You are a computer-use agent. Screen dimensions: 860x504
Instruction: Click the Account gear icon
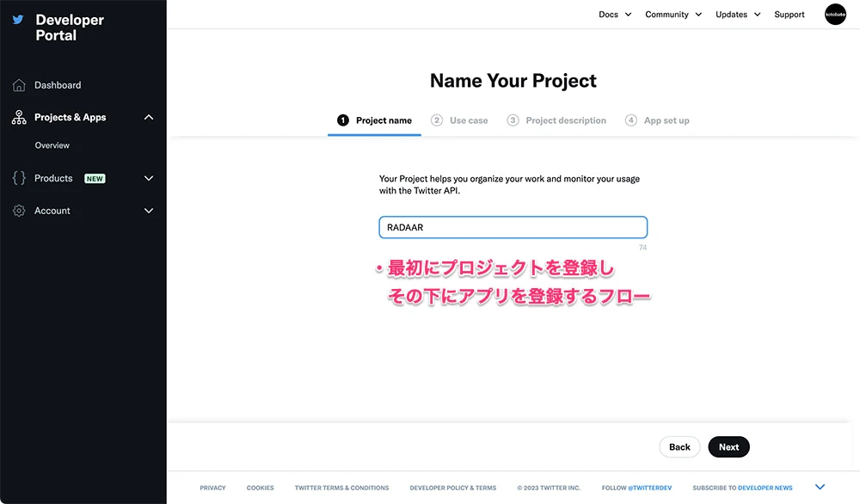pyautogui.click(x=19, y=211)
